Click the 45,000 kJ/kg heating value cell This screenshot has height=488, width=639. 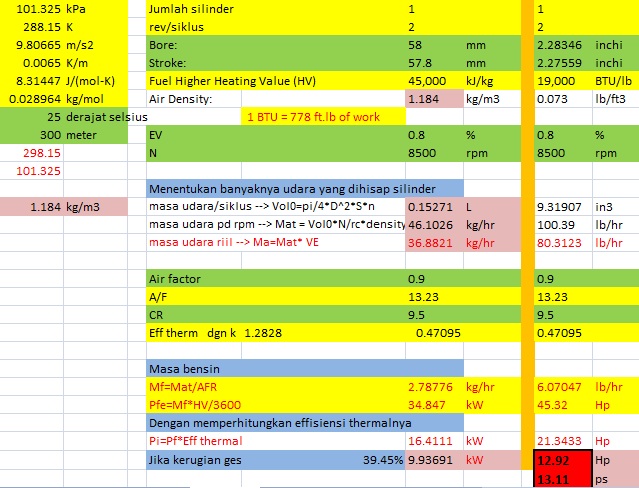coord(434,80)
